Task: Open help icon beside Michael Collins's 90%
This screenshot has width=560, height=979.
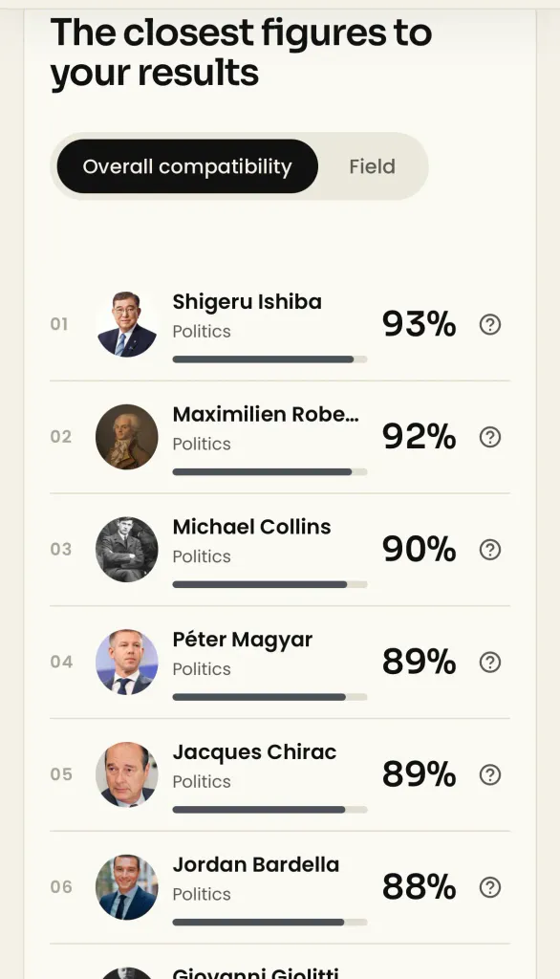Action: tap(490, 550)
